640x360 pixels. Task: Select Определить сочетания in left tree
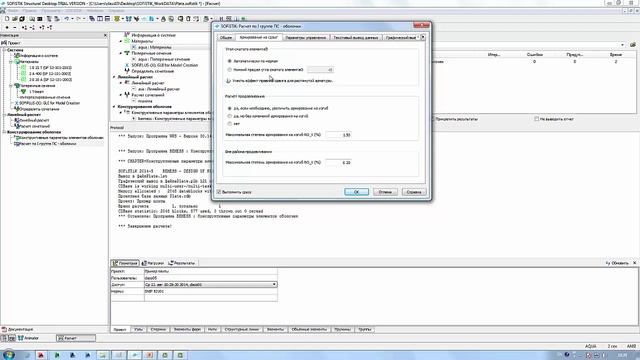pyautogui.click(x=39, y=109)
